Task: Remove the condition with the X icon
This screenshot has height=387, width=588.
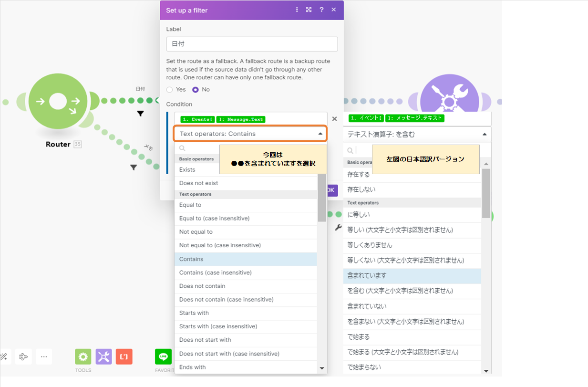Action: (x=334, y=119)
